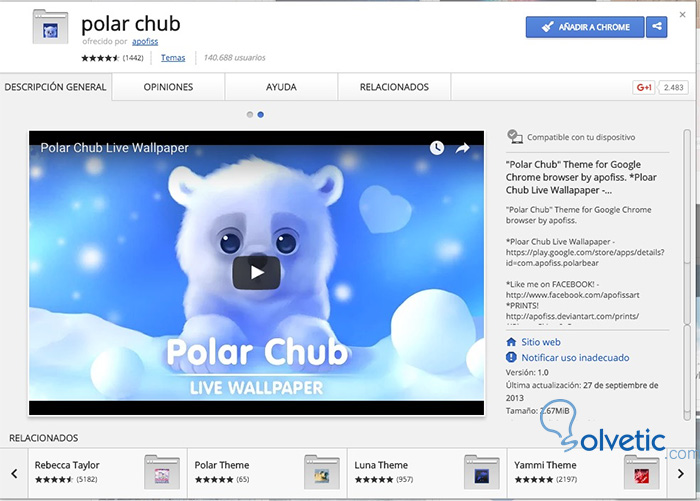
Task: Click the report abuse warning icon
Action: click(x=511, y=357)
